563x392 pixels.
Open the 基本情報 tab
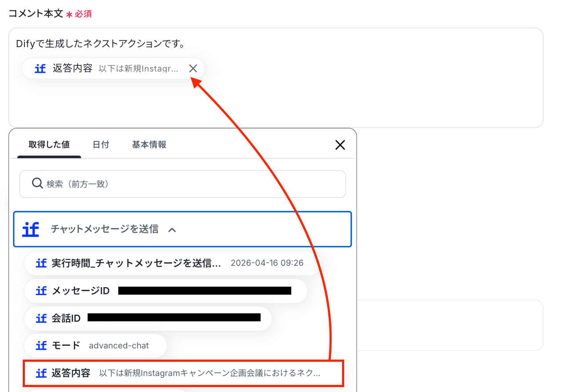(x=149, y=144)
